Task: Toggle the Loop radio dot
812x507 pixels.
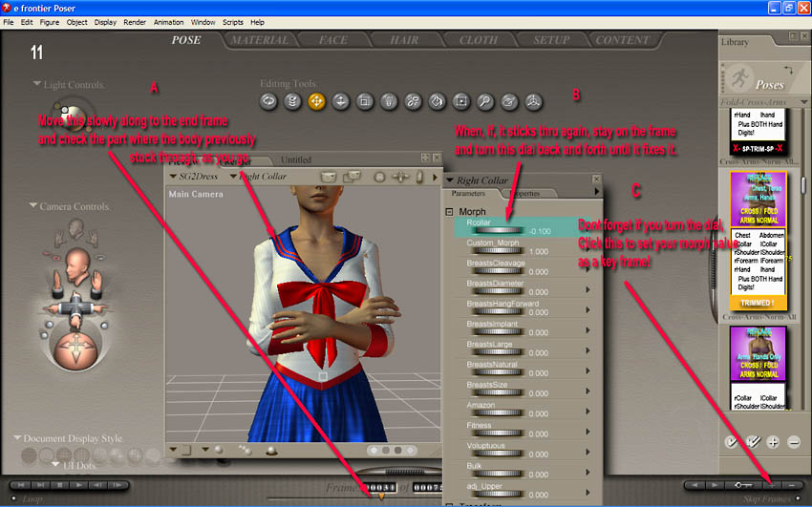Action: (14, 498)
